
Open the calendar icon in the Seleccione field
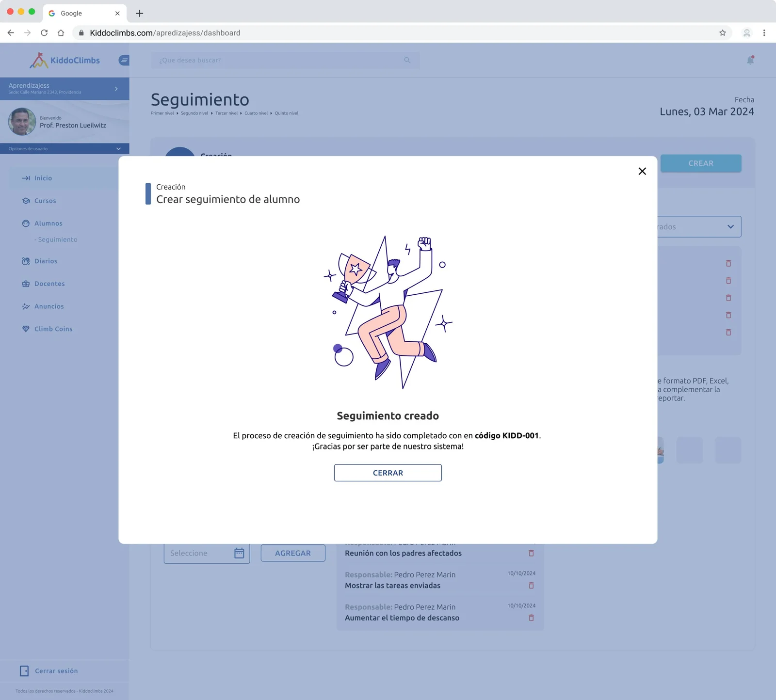tap(239, 553)
